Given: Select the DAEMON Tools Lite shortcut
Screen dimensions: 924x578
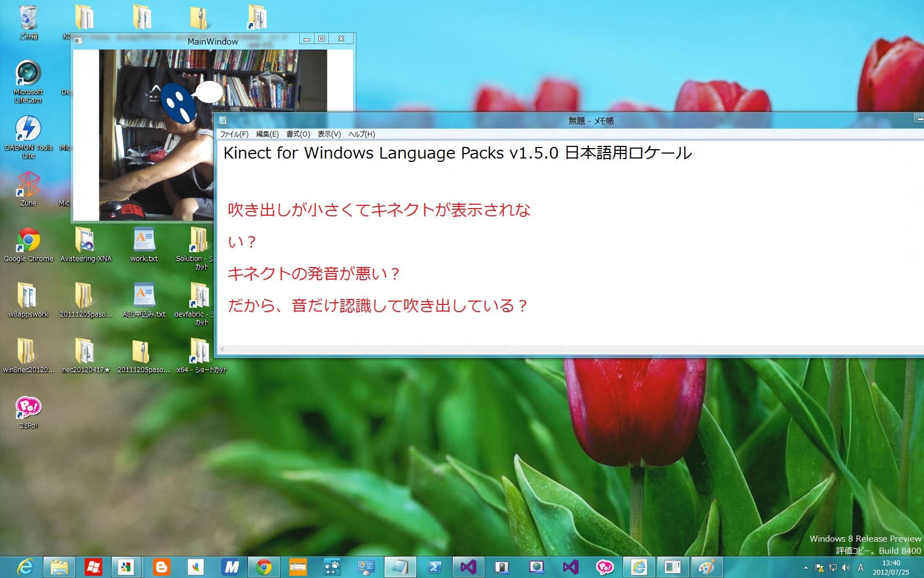Looking at the screenshot, I should coord(28,138).
